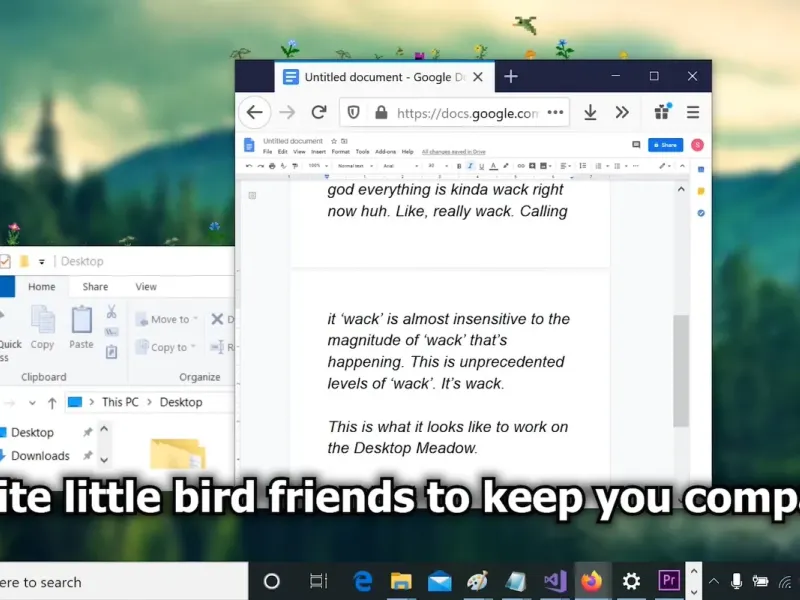The height and width of the screenshot is (600, 800).
Task: Open the Firefox hamburger menu
Action: pyautogui.click(x=693, y=112)
